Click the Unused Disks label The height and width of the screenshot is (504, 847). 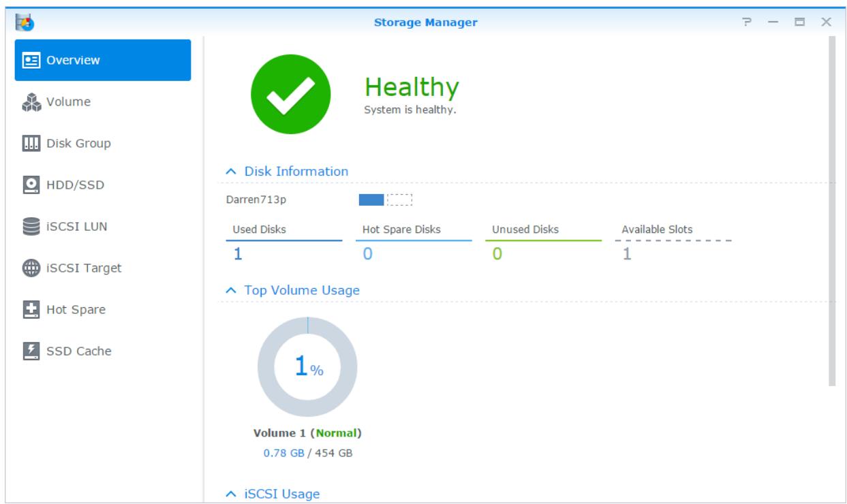(525, 230)
